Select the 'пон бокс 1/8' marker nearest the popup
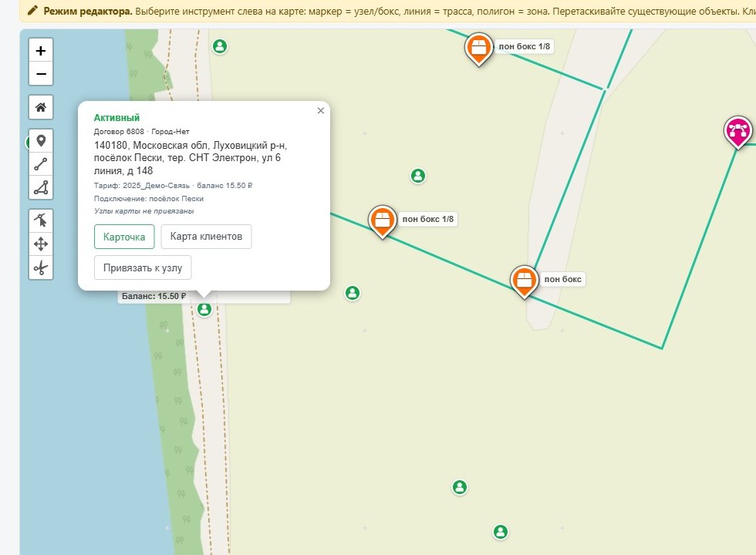This screenshot has width=756, height=555. coord(383,222)
